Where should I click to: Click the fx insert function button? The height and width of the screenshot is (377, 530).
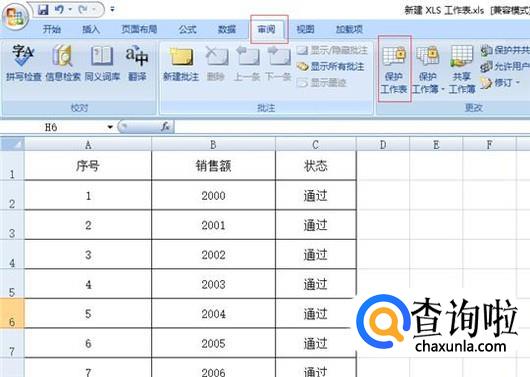pyautogui.click(x=165, y=127)
